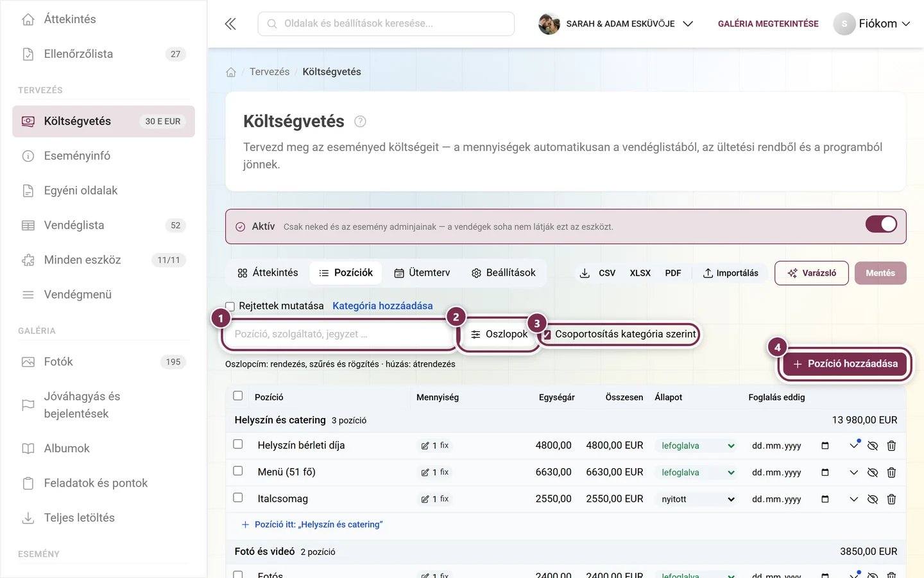Open date picker calendar for Menü (51 fő)
The image size is (924, 578).
point(825,473)
